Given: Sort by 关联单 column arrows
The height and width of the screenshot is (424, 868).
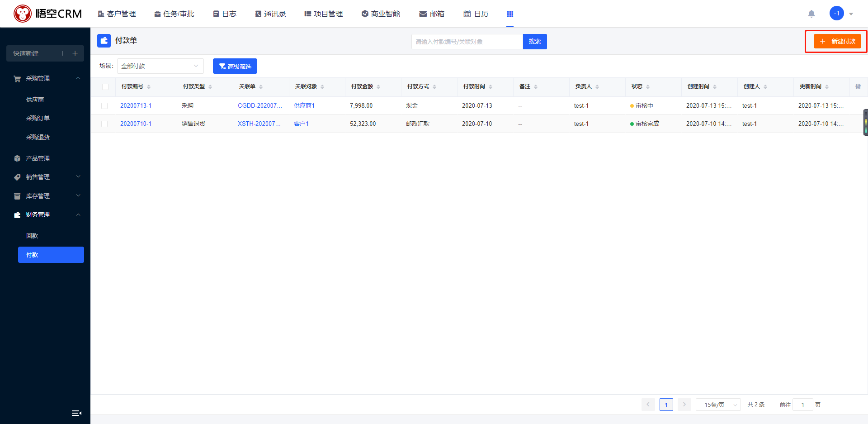Looking at the screenshot, I should pyautogui.click(x=261, y=87).
